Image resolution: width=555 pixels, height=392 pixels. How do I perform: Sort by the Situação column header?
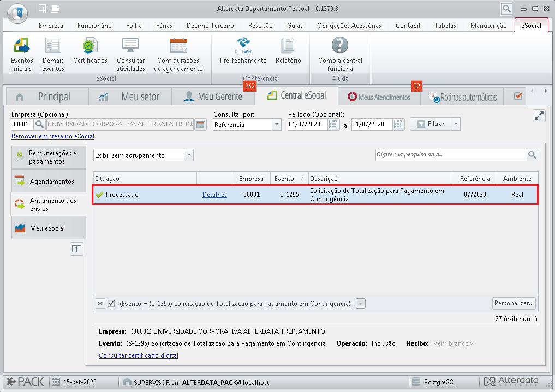pyautogui.click(x=145, y=179)
